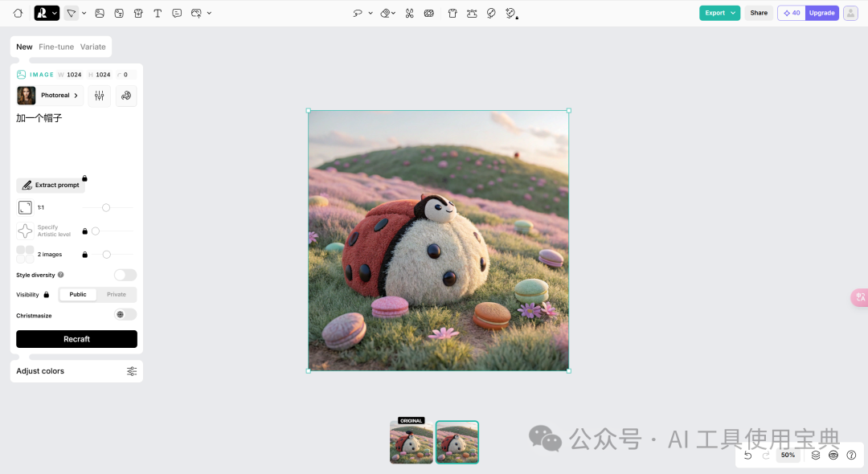The height and width of the screenshot is (474, 868).
Task: Switch to the Fine-tune tab
Action: [56, 47]
